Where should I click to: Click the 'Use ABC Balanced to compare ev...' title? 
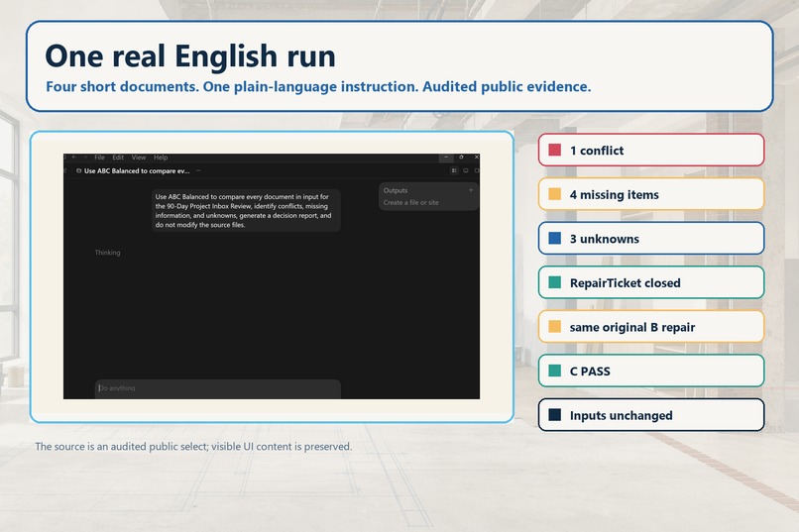pos(137,171)
